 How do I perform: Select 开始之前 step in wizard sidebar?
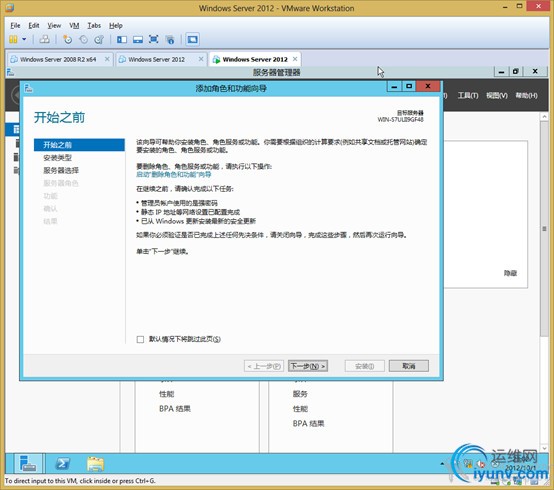[x=79, y=145]
